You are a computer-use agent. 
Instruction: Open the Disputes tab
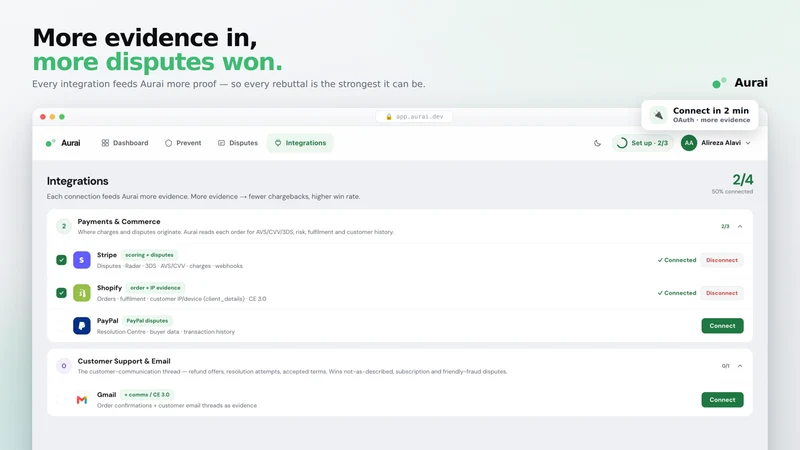tap(238, 143)
